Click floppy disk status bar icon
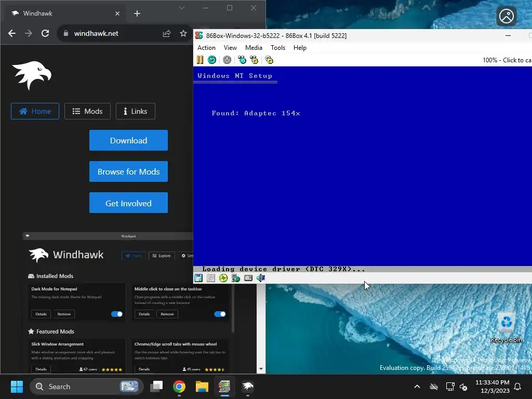The width and height of the screenshot is (532, 399). [x=198, y=278]
